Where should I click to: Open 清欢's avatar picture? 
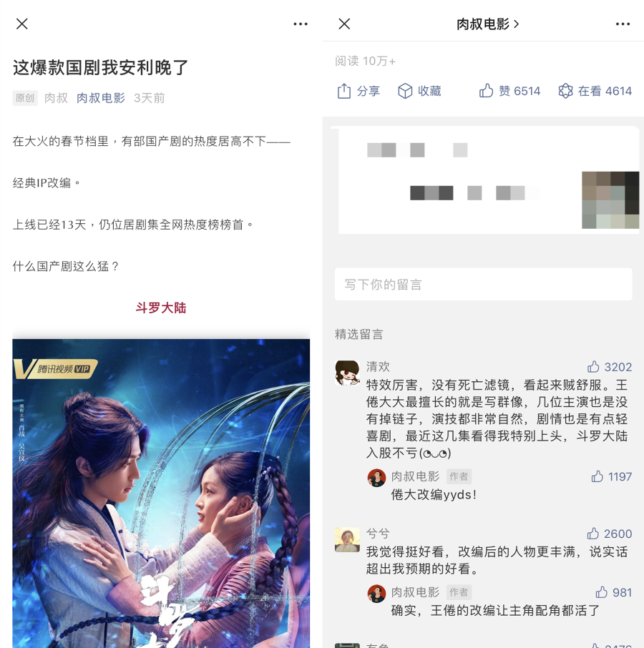tap(347, 373)
